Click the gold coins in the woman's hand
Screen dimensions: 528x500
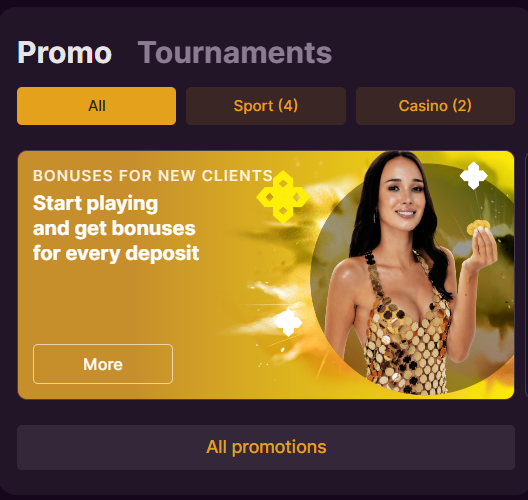pyautogui.click(x=478, y=227)
